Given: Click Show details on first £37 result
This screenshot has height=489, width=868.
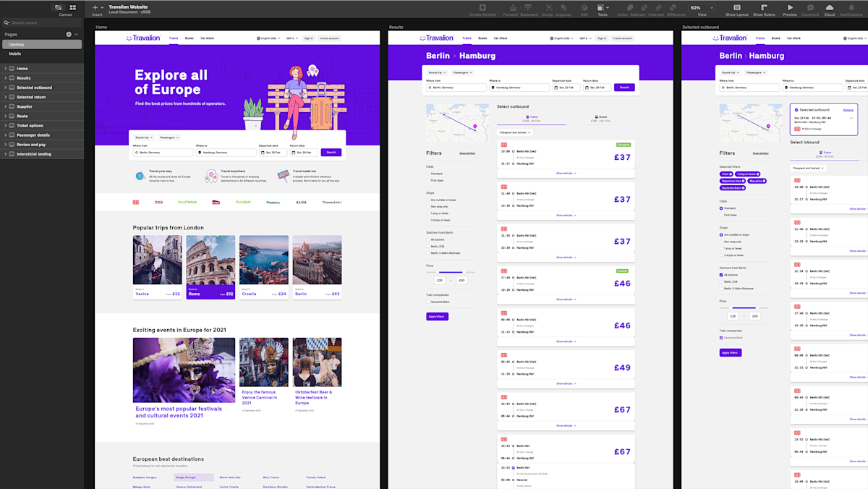Looking at the screenshot, I should [x=566, y=173].
